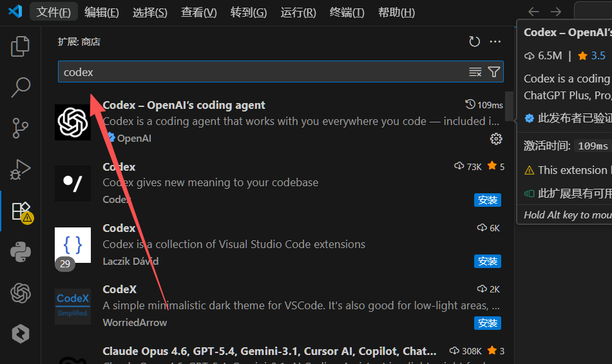This screenshot has width=612, height=364.
Task: Open manage gear for Codex OpenAI extension
Action: 496,139
